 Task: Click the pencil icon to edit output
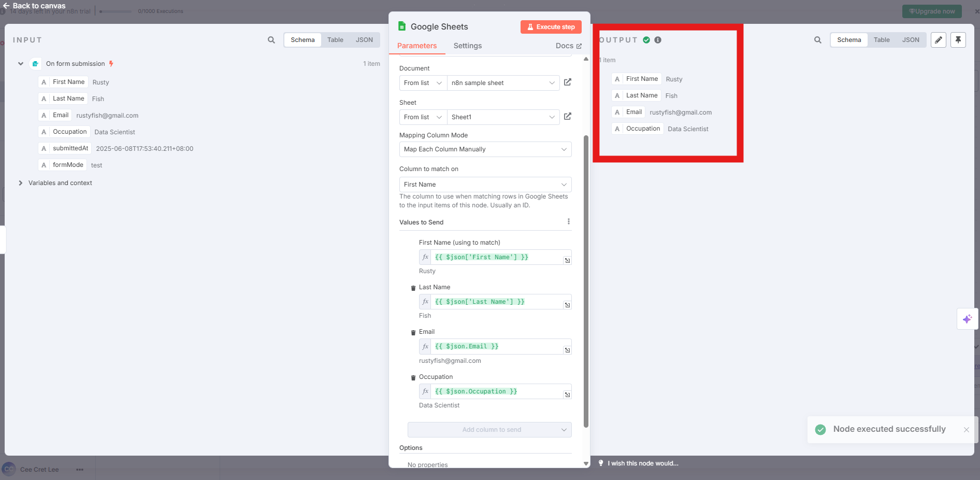[938, 40]
